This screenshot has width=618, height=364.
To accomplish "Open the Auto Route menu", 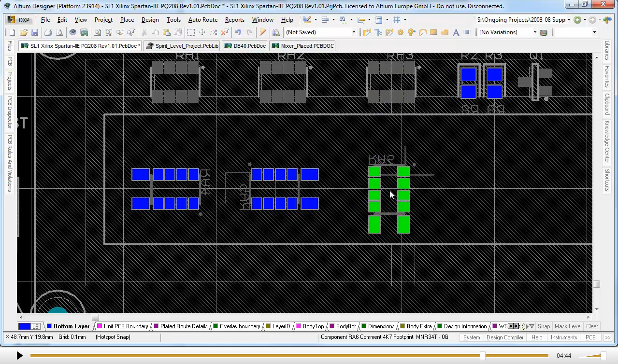I will pyautogui.click(x=203, y=20).
